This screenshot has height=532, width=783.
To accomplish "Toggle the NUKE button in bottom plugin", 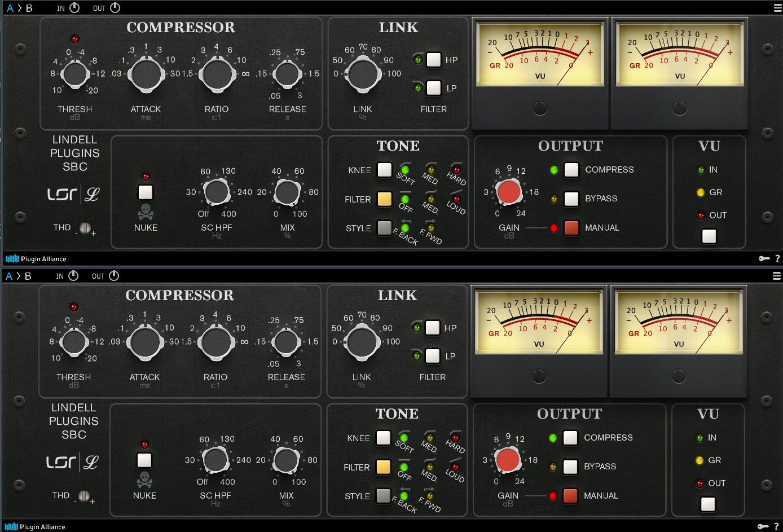I will (144, 460).
